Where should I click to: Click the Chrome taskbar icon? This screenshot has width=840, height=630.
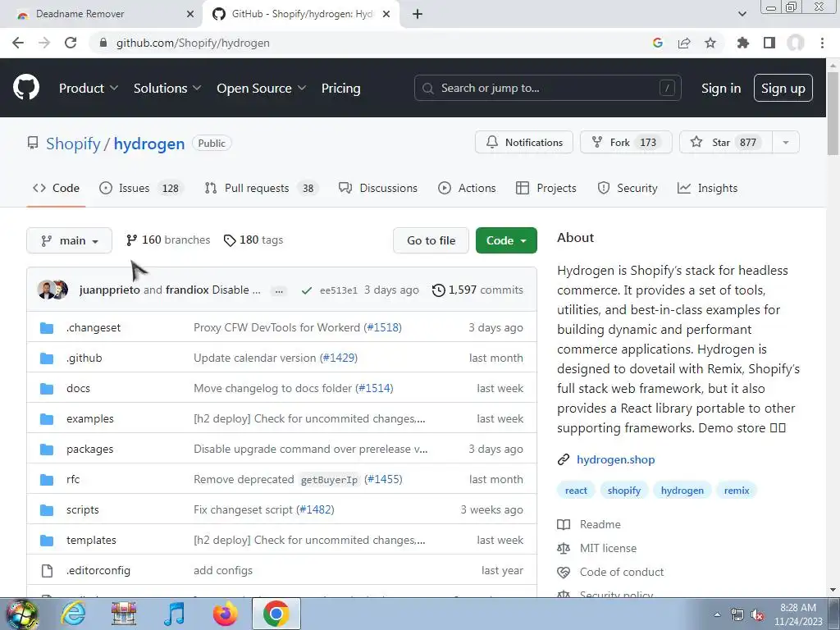(276, 614)
